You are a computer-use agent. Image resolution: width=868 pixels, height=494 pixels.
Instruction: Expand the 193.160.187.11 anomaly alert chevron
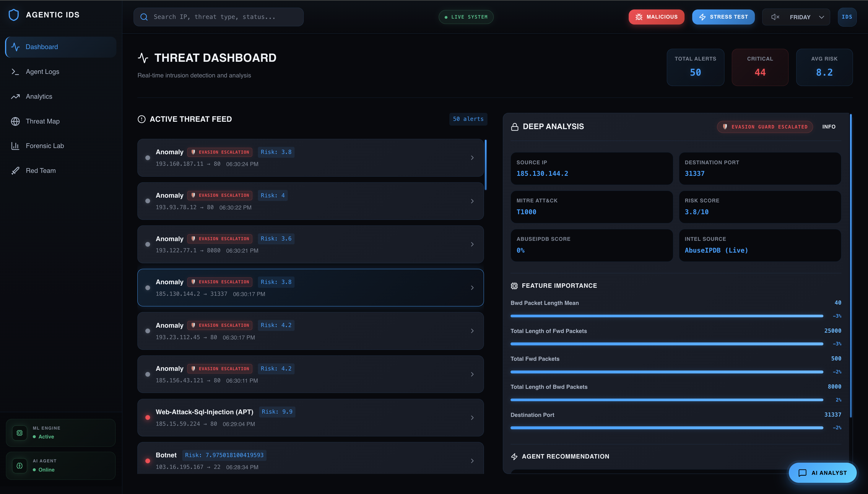click(472, 158)
